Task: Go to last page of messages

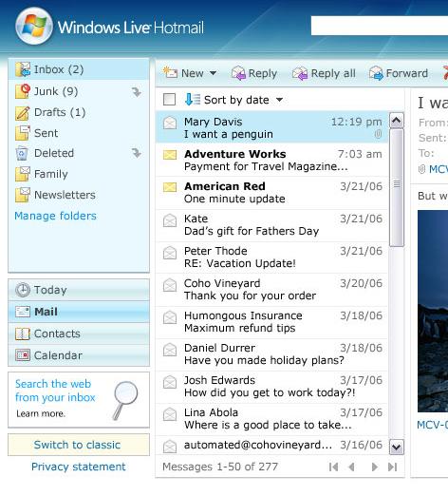Action: (392, 467)
